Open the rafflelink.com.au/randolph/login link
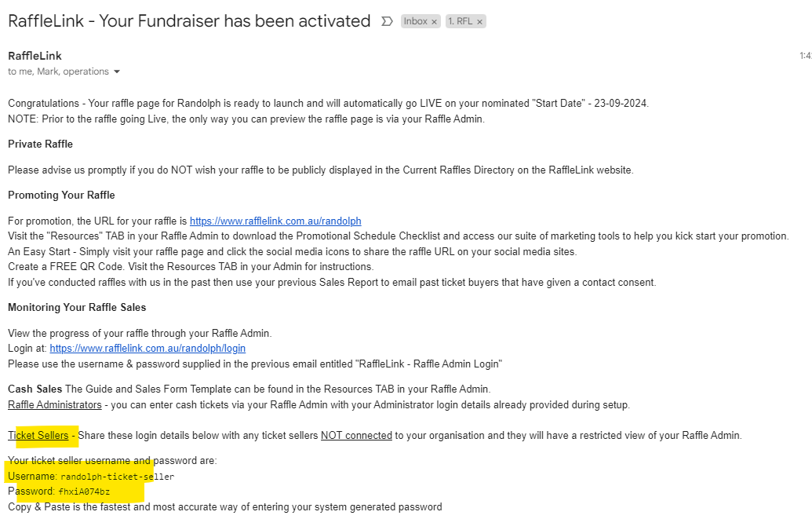812x519 pixels. point(147,348)
